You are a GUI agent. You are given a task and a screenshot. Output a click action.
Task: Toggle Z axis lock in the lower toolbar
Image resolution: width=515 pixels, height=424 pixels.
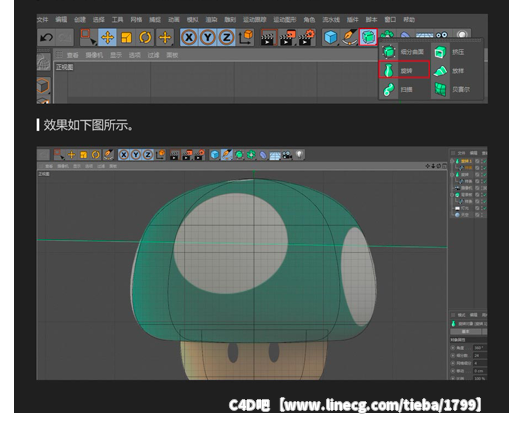tap(148, 155)
